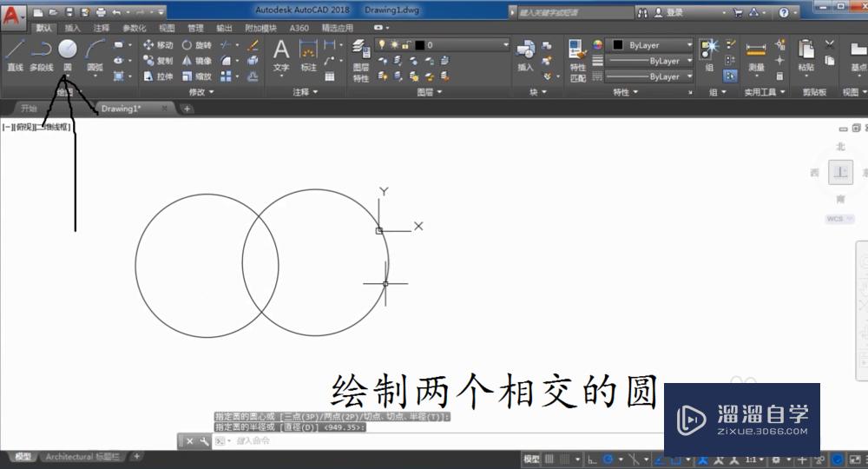This screenshot has width=868, height=469.
Task: Open the object color ByLayer swatch dropdown
Action: pos(649,45)
